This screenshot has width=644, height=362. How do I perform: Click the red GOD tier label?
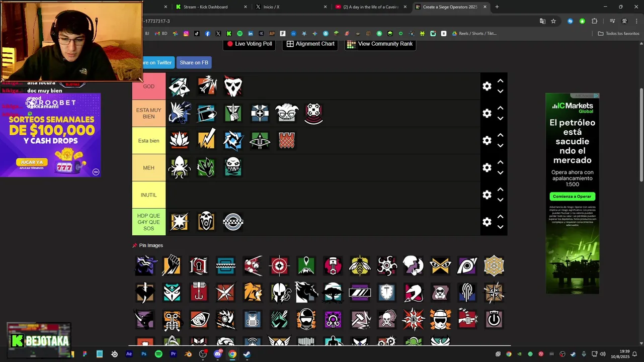(x=149, y=86)
